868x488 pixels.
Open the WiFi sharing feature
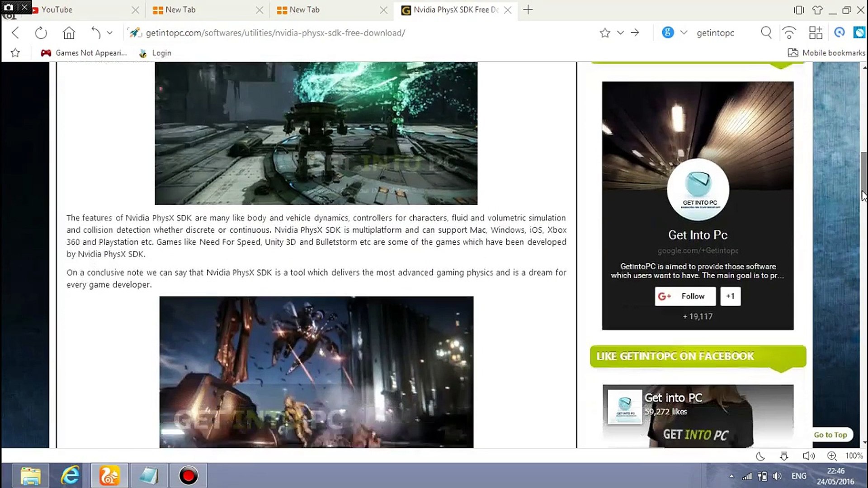[x=789, y=33]
